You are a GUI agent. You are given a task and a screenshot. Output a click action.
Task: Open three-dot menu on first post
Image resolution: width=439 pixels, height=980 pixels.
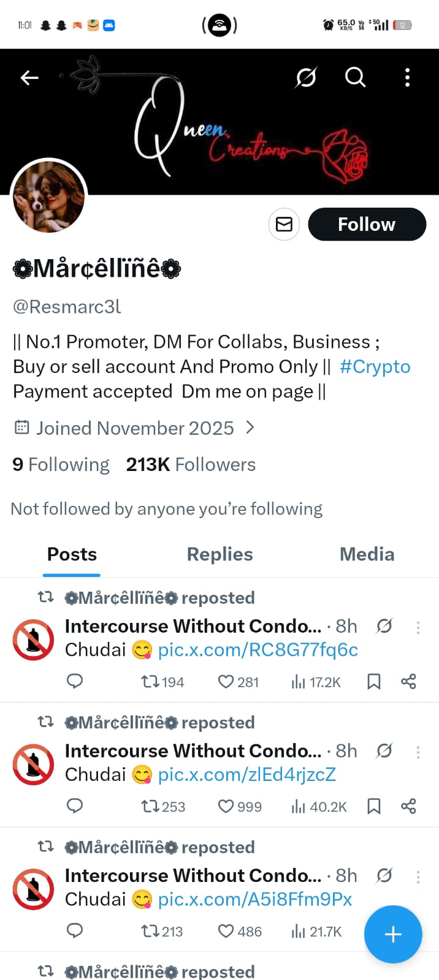(x=418, y=627)
